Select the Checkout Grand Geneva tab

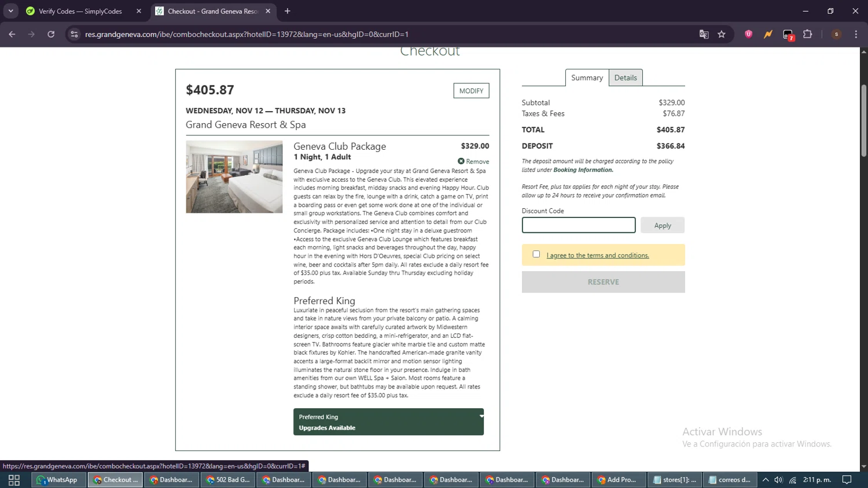pyautogui.click(x=212, y=11)
